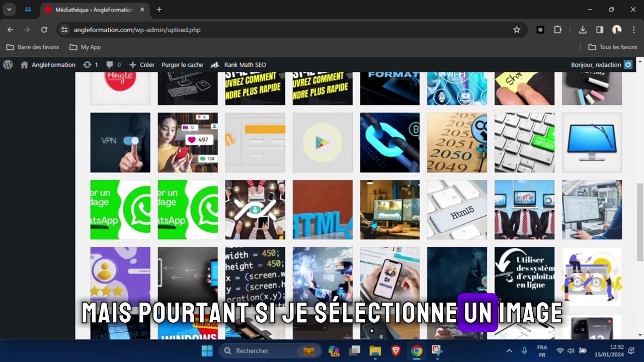Open the browser Downloads icon
This screenshot has height=362, width=644.
tap(583, 30)
